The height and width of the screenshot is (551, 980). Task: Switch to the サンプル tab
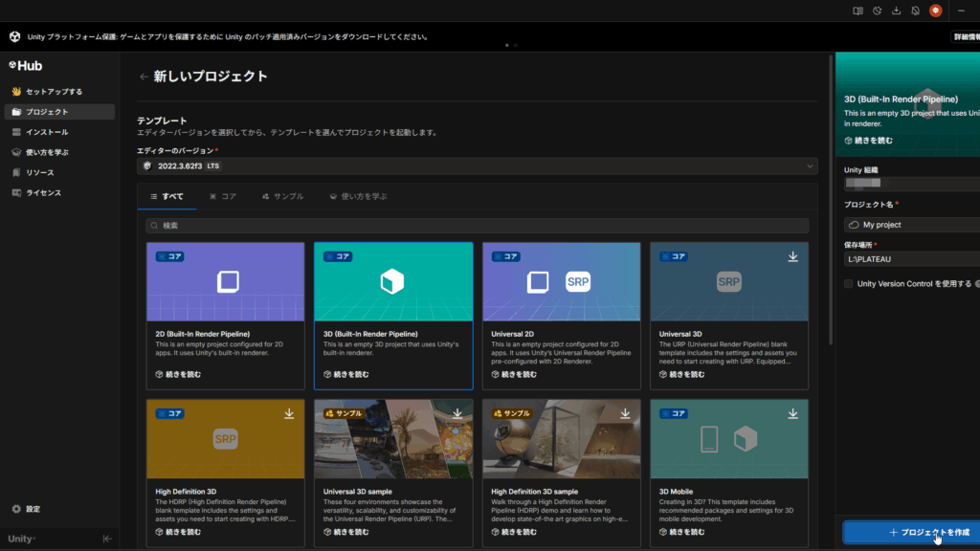(281, 196)
